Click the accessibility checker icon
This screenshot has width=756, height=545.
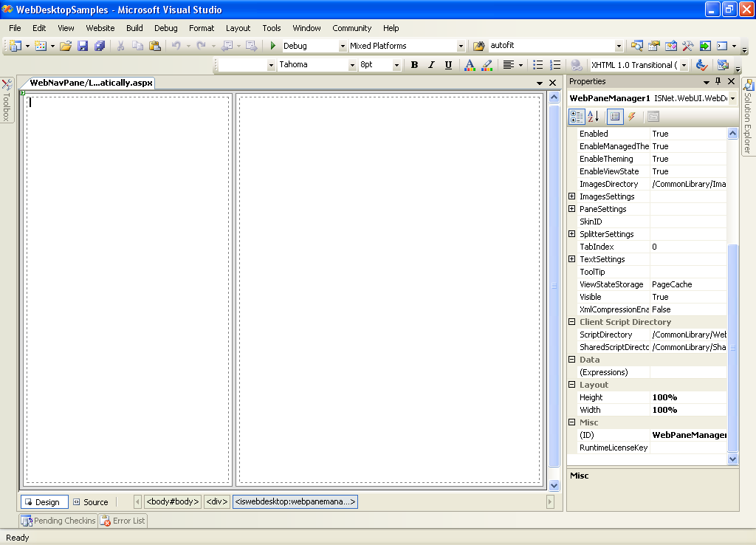tap(701, 65)
